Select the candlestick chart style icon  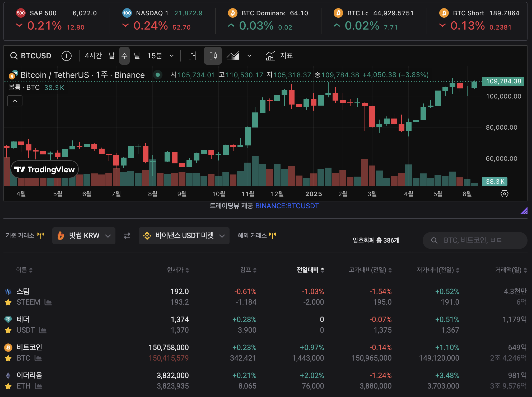[x=213, y=56]
